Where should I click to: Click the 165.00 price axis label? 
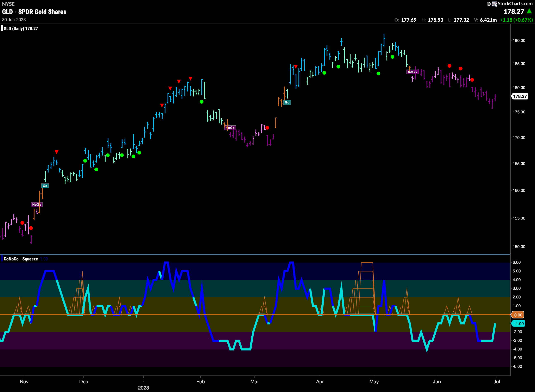[x=519, y=164]
